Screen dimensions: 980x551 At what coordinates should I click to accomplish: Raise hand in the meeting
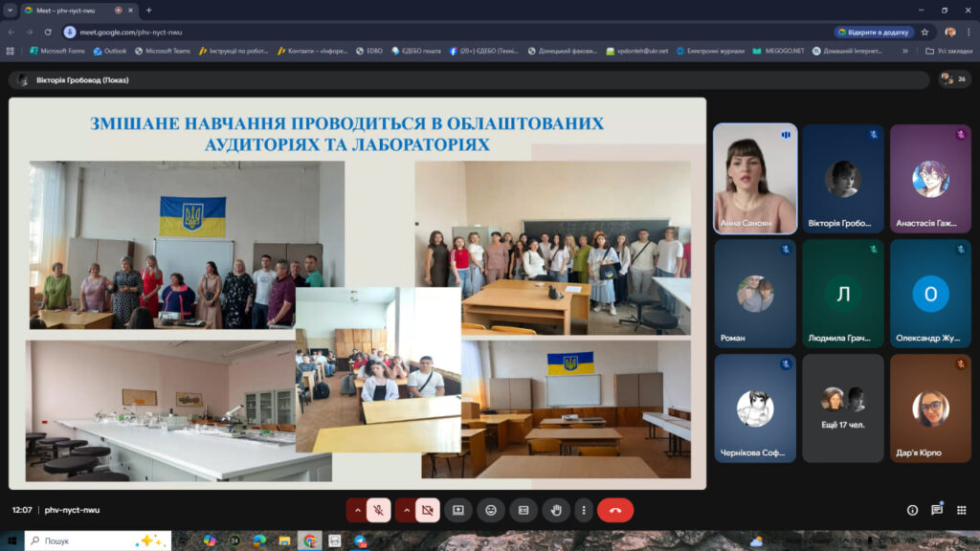[x=556, y=510]
